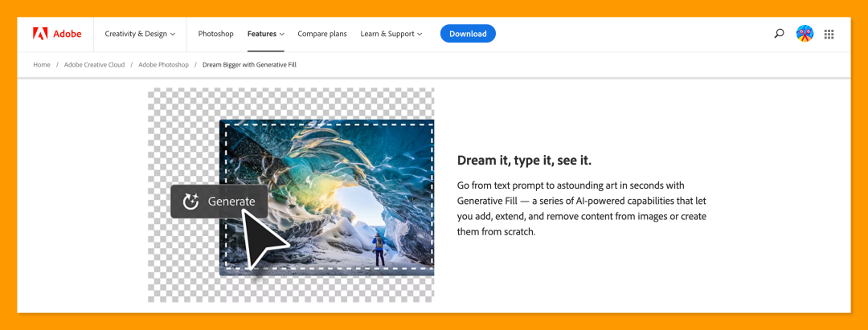Screen dimensions: 868x330
Task: Click the Generate sparkle icon in the image
Action: click(x=191, y=202)
